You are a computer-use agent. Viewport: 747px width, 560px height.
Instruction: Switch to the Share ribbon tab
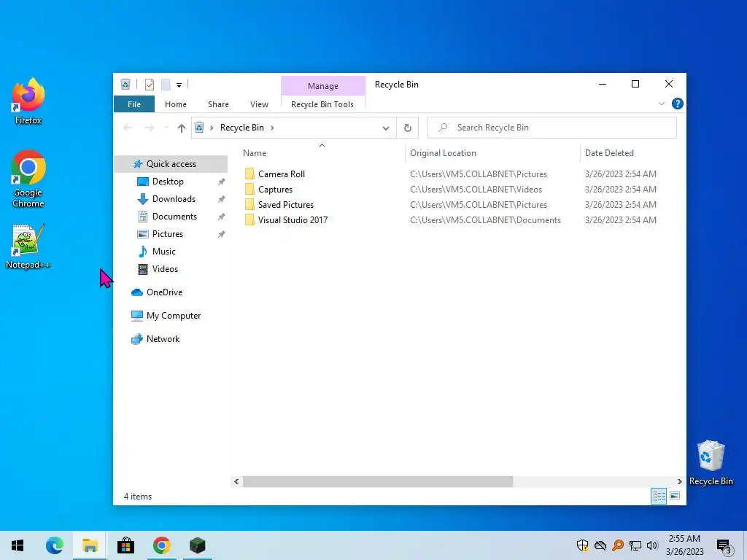218,104
